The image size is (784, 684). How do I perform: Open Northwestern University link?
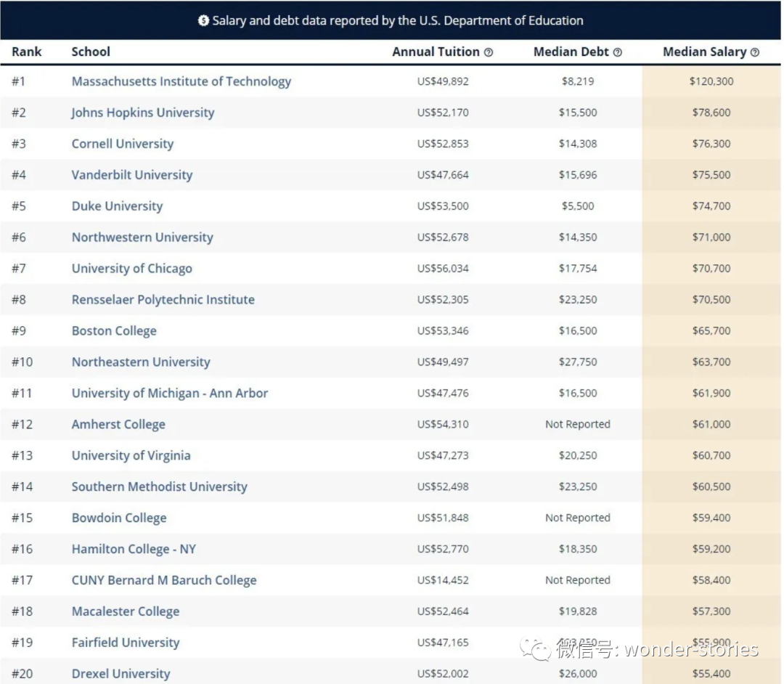click(x=142, y=237)
